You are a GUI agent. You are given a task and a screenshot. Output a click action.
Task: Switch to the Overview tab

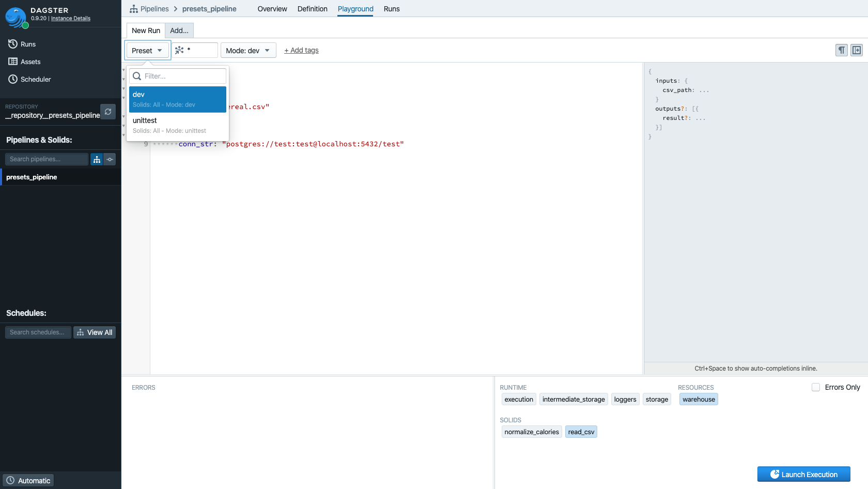pyautogui.click(x=272, y=9)
